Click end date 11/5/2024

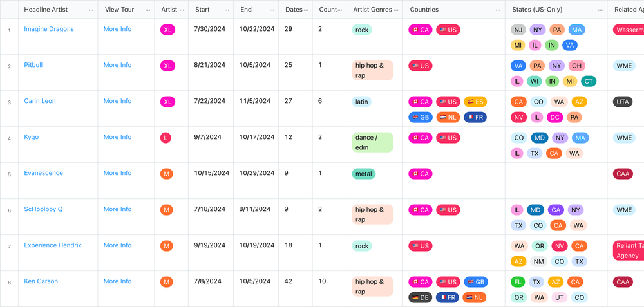[254, 102]
